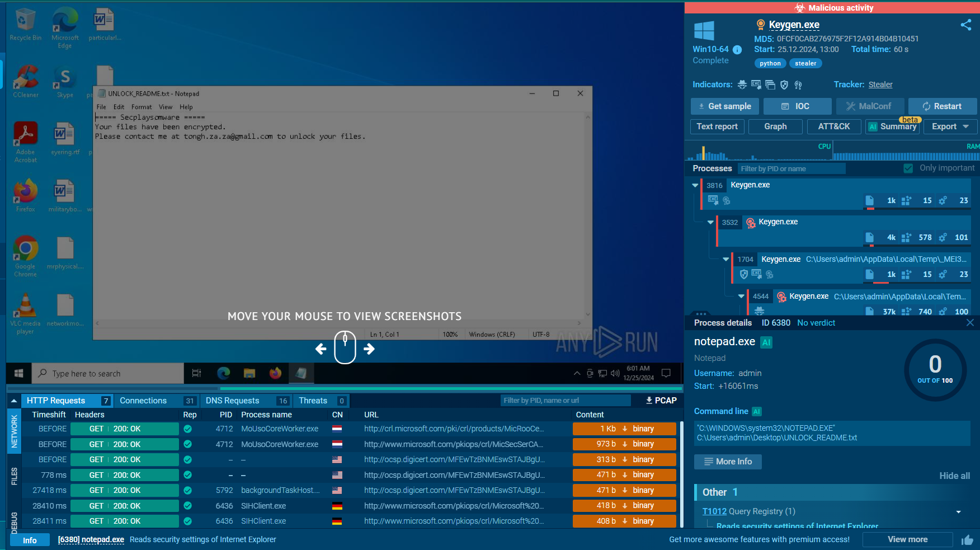The image size is (980, 550).
Task: Click the Recycle Bin desktop icon
Action: click(25, 25)
